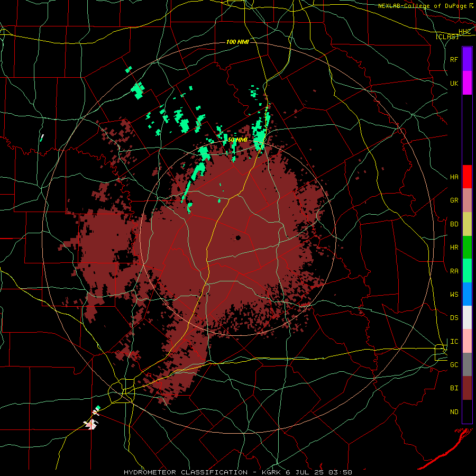Click the RA legend label
Image resolution: width=476 pixels, height=476 pixels.
[x=454, y=271]
